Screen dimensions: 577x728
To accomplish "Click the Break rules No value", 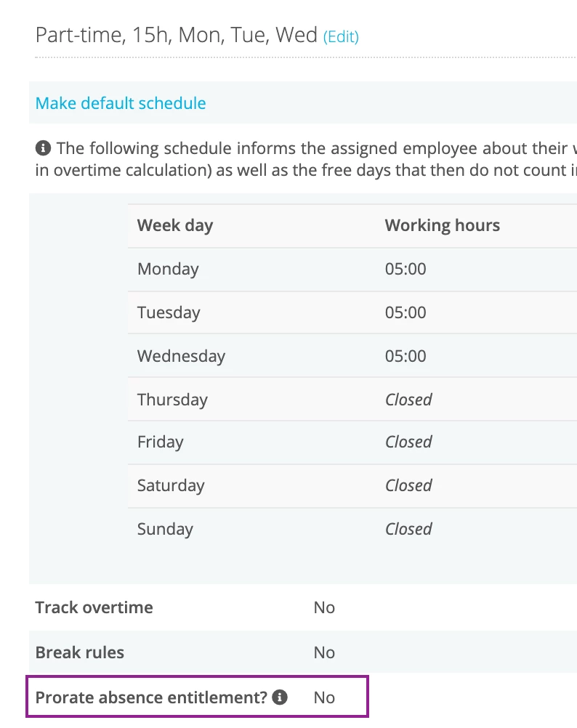I will [324, 652].
